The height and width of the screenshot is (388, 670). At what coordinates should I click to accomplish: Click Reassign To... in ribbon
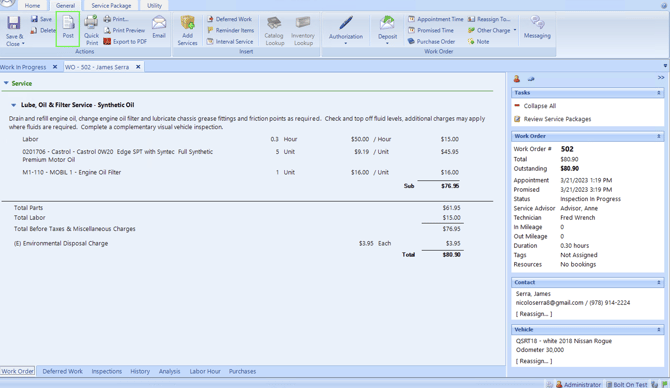[x=489, y=19]
